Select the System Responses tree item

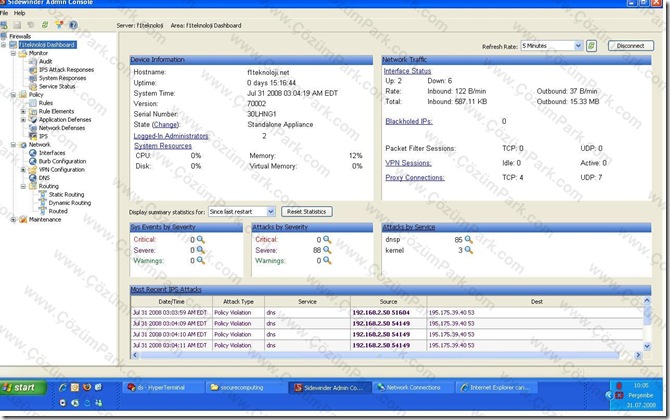pos(62,78)
